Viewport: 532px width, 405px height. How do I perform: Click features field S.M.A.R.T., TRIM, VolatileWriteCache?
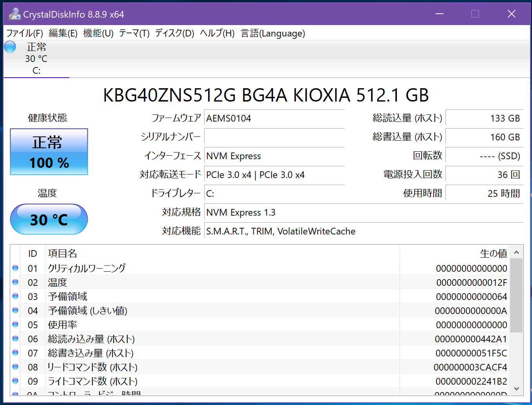tap(364, 231)
